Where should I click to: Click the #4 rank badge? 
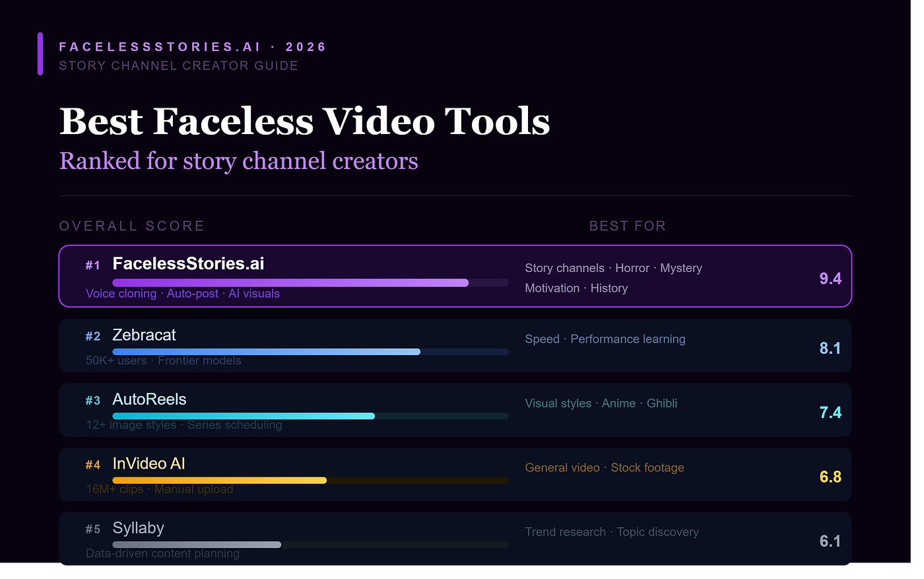(93, 465)
